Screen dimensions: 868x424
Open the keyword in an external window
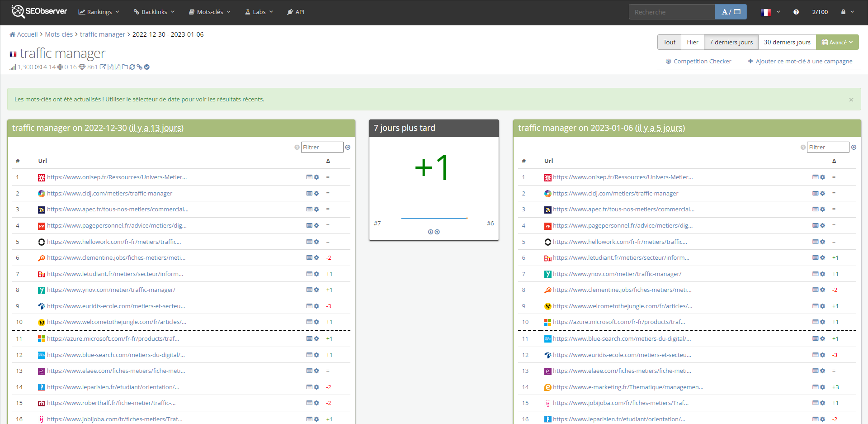tap(103, 67)
